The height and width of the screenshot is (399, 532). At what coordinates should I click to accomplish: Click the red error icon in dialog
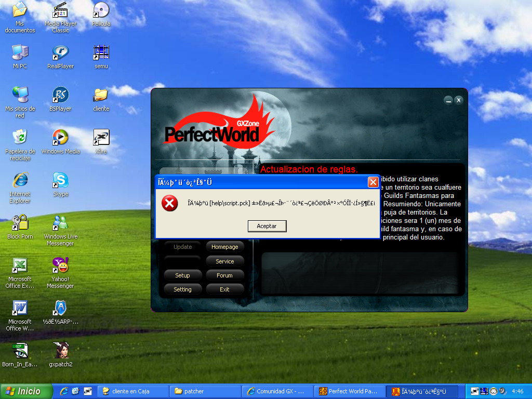point(170,203)
